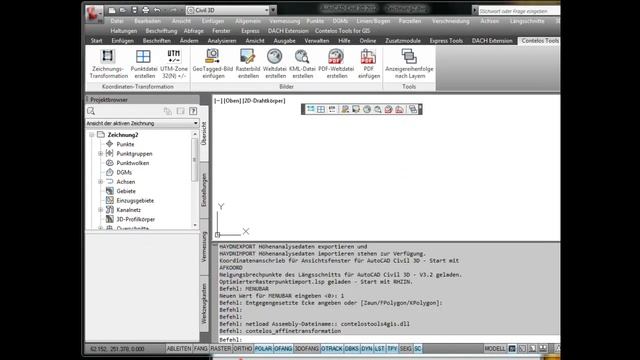Click the Projektbrowser tree vertical scrollbar
Image resolution: width=640 pixels, height=360 pixels.
pos(195,180)
